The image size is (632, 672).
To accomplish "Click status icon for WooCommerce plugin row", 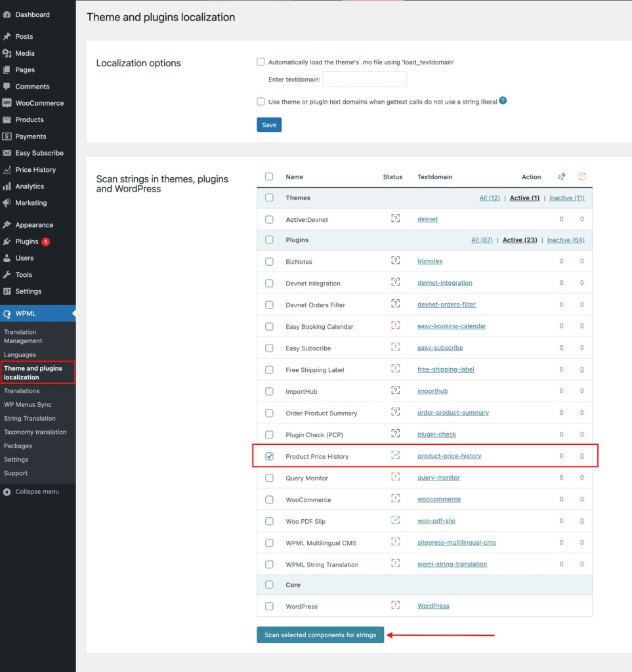I will click(395, 499).
